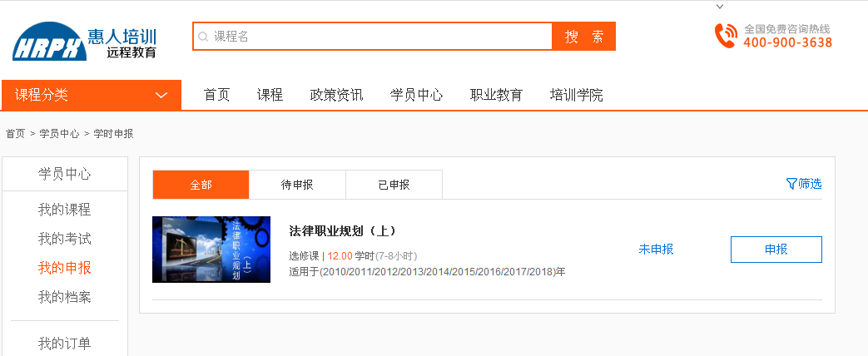Viewport: 868px width, 356px height.
Task: Click the small chevron at page top
Action: [720, 7]
